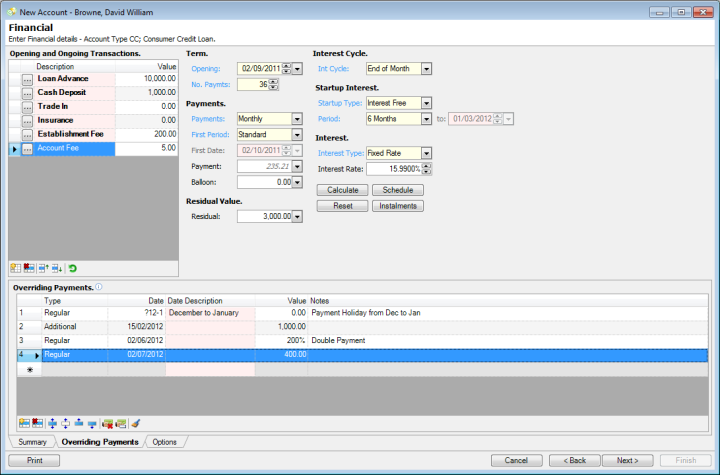The height and width of the screenshot is (475, 720).
Task: Click the red delete transaction row icon
Action: point(29,268)
